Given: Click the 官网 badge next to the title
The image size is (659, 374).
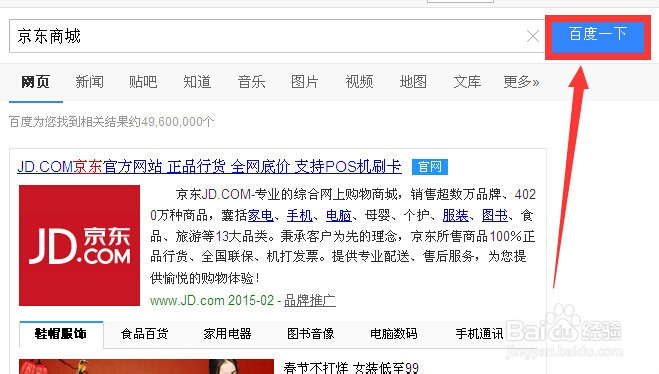Looking at the screenshot, I should point(430,167).
